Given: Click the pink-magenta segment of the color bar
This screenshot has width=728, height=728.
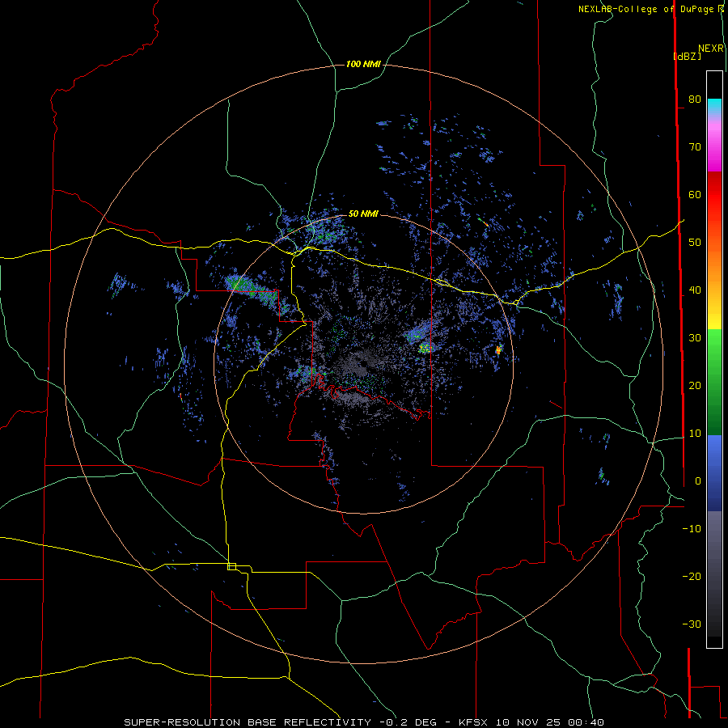Looking at the screenshot, I should point(714,146).
